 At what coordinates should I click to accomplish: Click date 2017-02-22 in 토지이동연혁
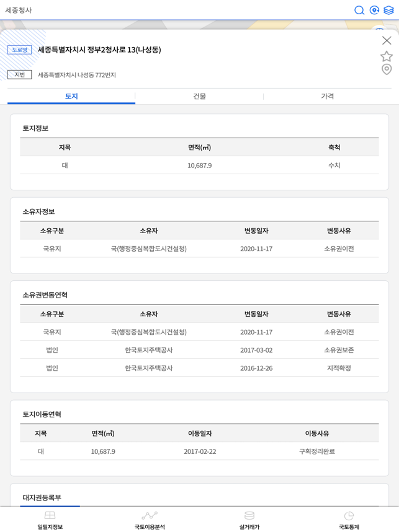coord(200,451)
